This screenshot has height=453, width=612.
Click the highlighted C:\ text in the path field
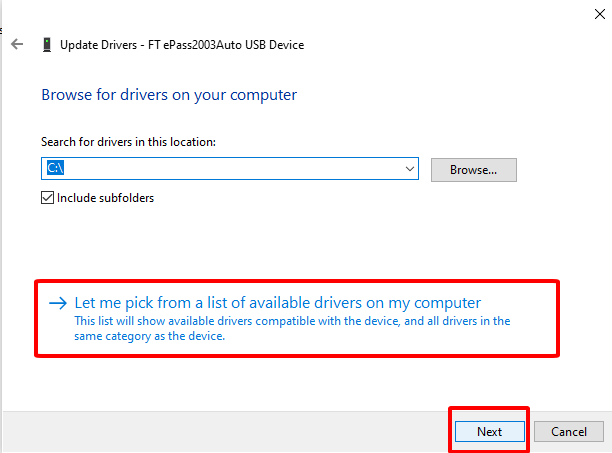(55, 168)
